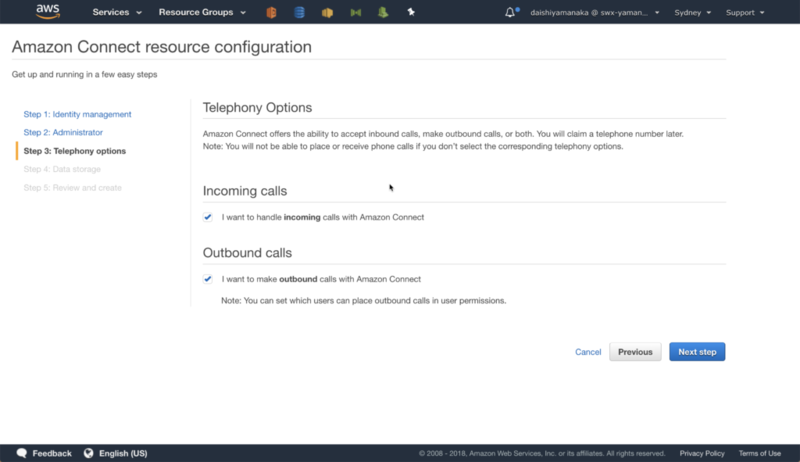Open the gold service shortcut icon
Screen dimensions: 800x462
pos(328,12)
